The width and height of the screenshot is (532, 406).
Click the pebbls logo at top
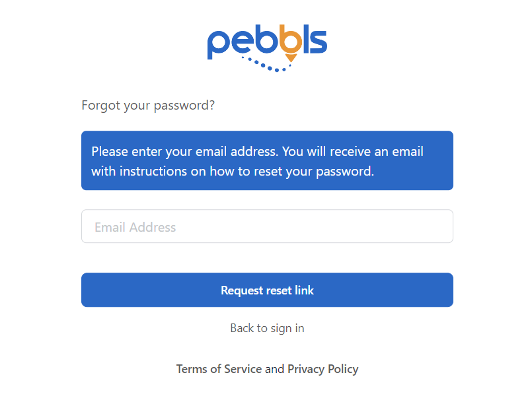coord(267,48)
